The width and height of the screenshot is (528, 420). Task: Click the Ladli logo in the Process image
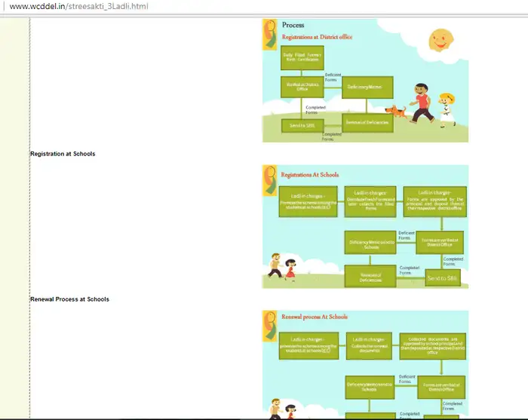point(269,34)
